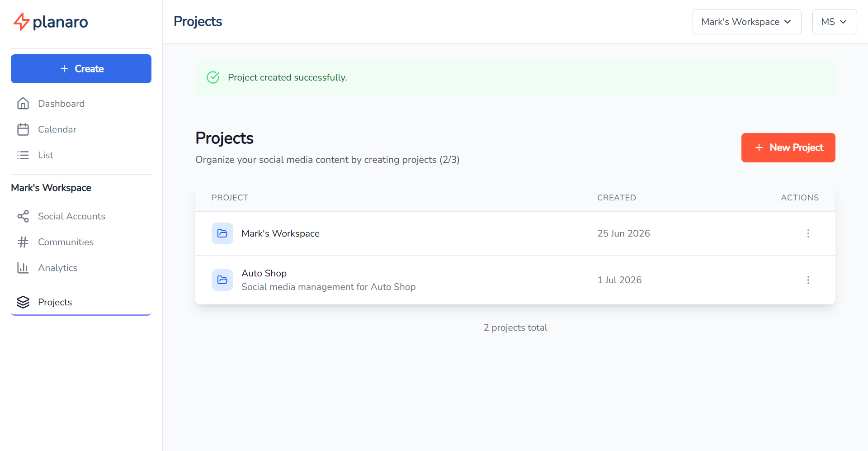This screenshot has width=868, height=451.
Task: Click the Mark's Workspace sidebar heading
Action: coord(51,188)
